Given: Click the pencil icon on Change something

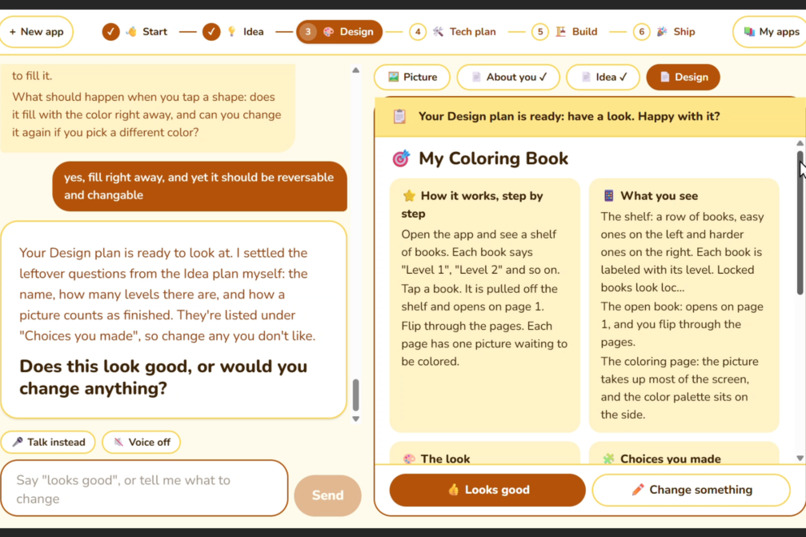Looking at the screenshot, I should [638, 490].
